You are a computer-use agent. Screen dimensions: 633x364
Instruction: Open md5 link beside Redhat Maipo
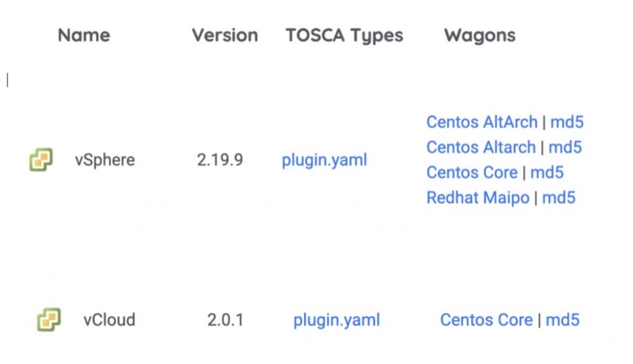click(559, 198)
